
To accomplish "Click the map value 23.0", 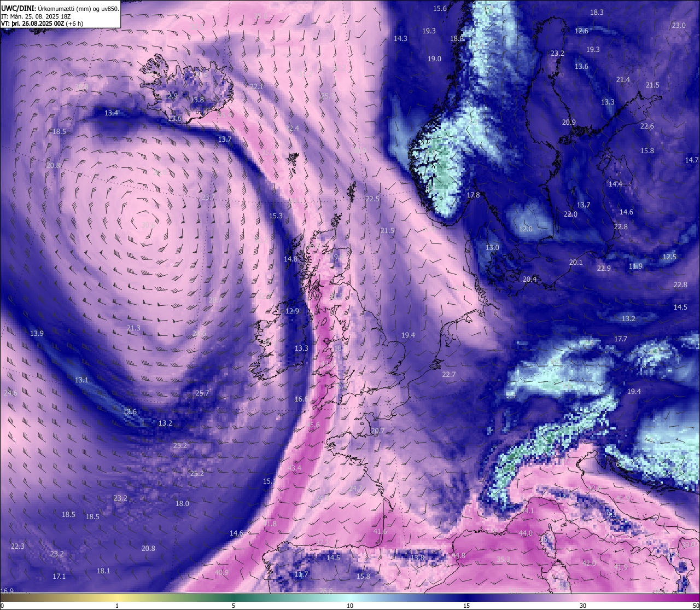I will click(x=679, y=25).
